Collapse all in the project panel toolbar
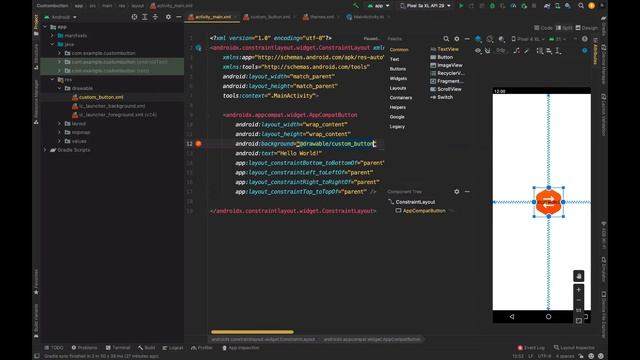 pyautogui.click(x=156, y=17)
